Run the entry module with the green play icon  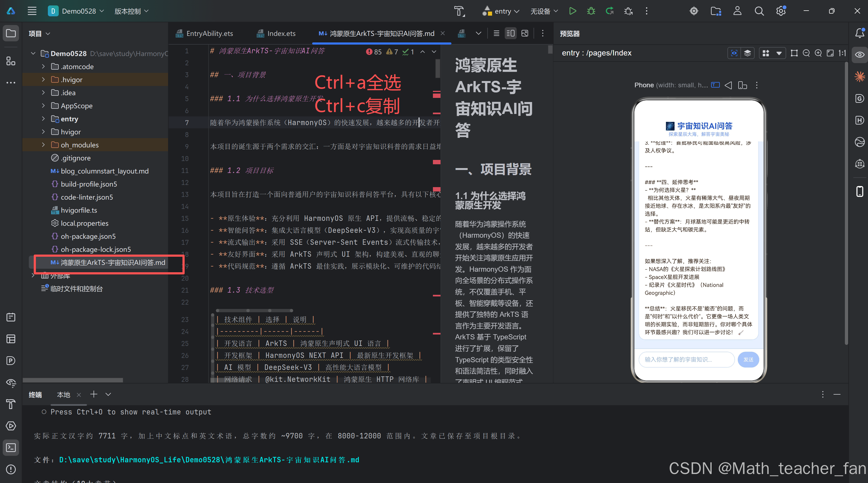pyautogui.click(x=572, y=11)
